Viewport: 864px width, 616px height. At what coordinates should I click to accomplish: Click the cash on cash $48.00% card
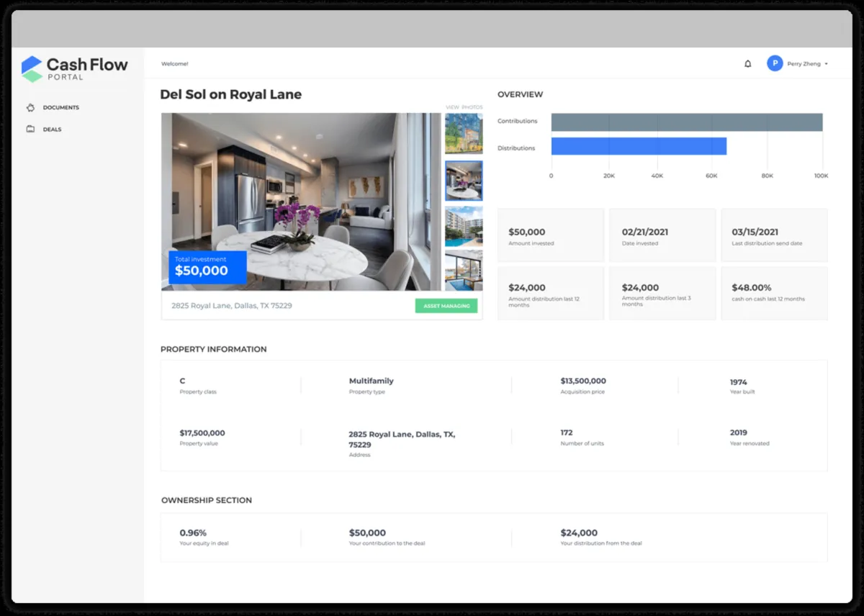(x=774, y=294)
